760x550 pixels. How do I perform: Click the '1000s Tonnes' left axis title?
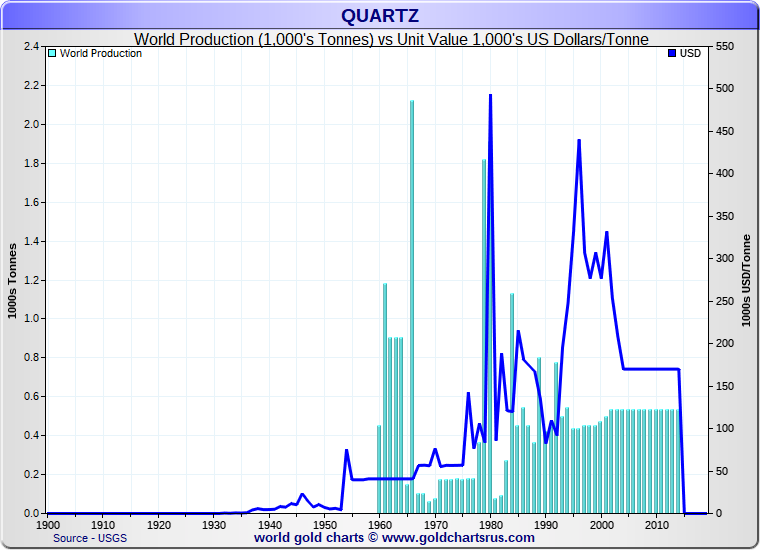[12, 281]
